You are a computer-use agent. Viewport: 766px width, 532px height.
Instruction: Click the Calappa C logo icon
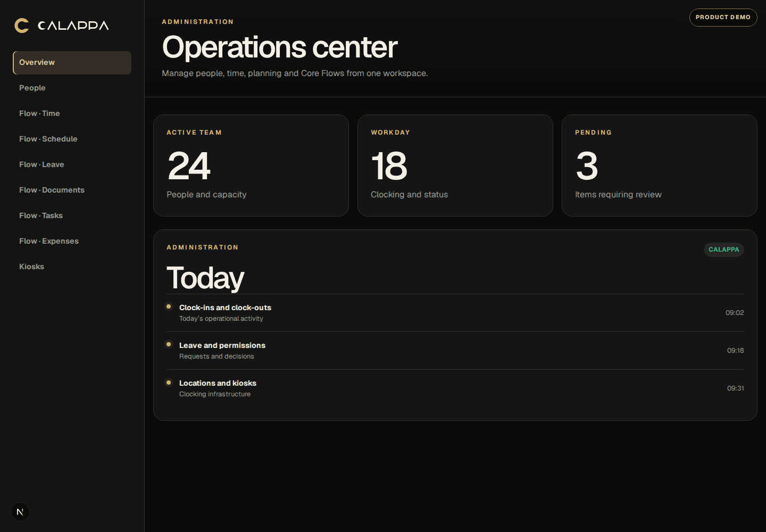click(x=22, y=26)
